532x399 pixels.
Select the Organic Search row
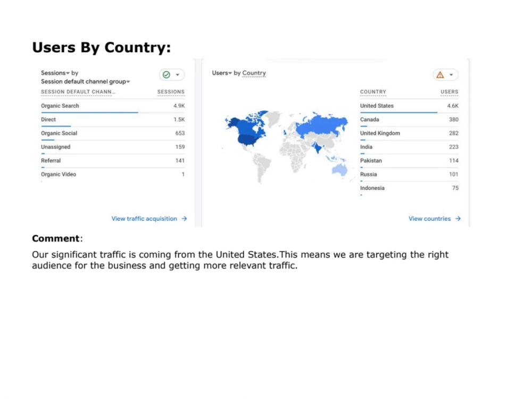(x=113, y=106)
